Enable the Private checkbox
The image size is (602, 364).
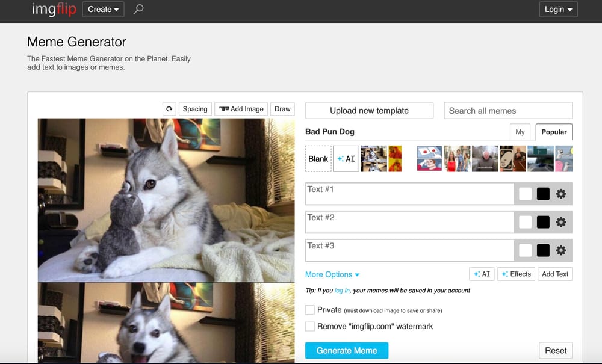pos(310,309)
